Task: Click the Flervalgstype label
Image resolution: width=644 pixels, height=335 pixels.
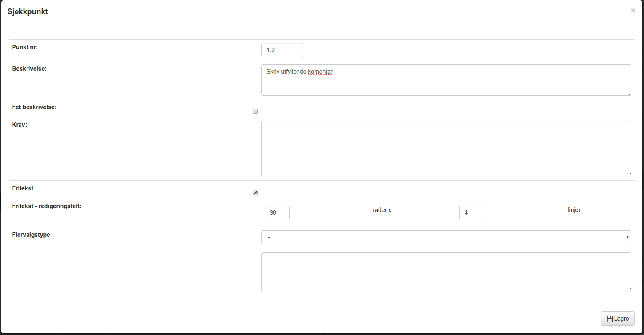Action: point(31,235)
